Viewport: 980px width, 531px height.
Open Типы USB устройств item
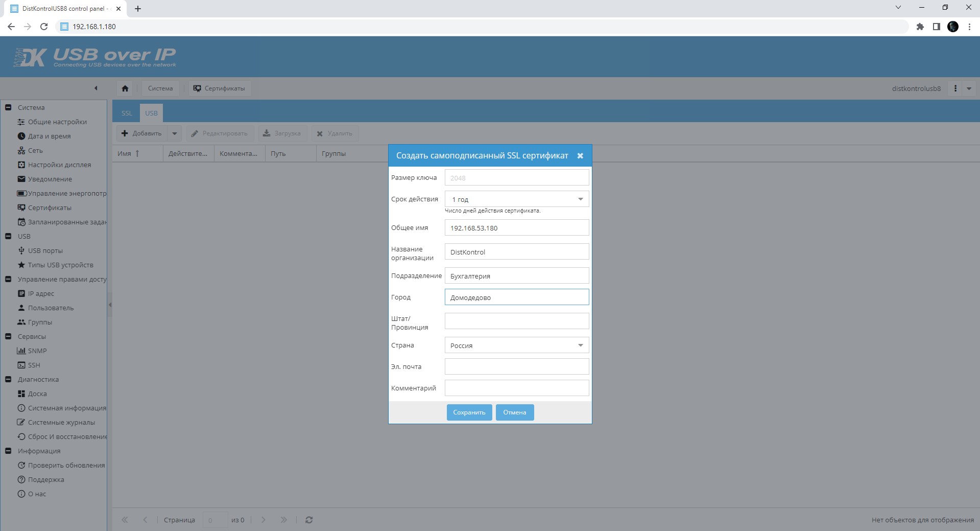click(60, 265)
